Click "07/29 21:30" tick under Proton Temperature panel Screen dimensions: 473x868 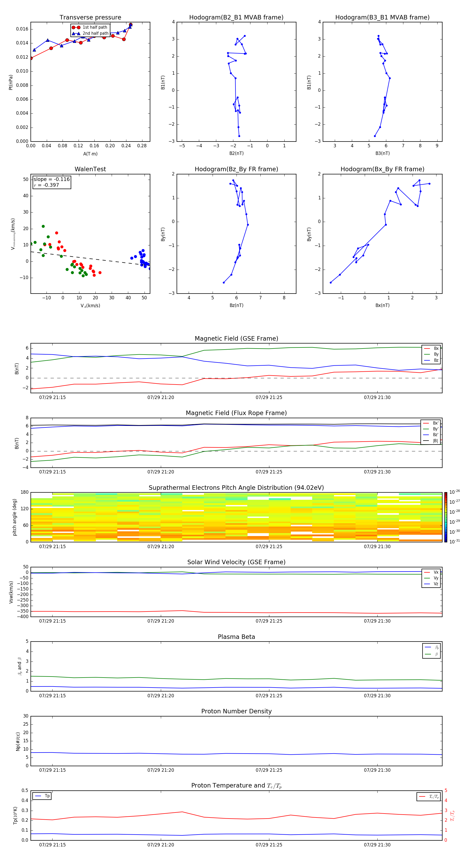pos(377,845)
